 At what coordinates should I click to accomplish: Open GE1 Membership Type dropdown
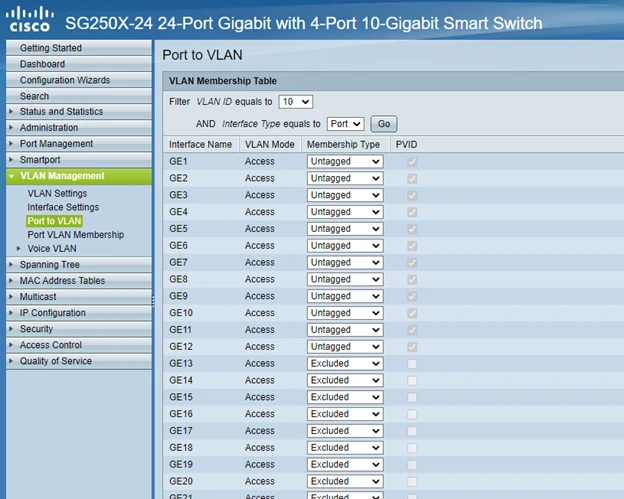point(345,162)
